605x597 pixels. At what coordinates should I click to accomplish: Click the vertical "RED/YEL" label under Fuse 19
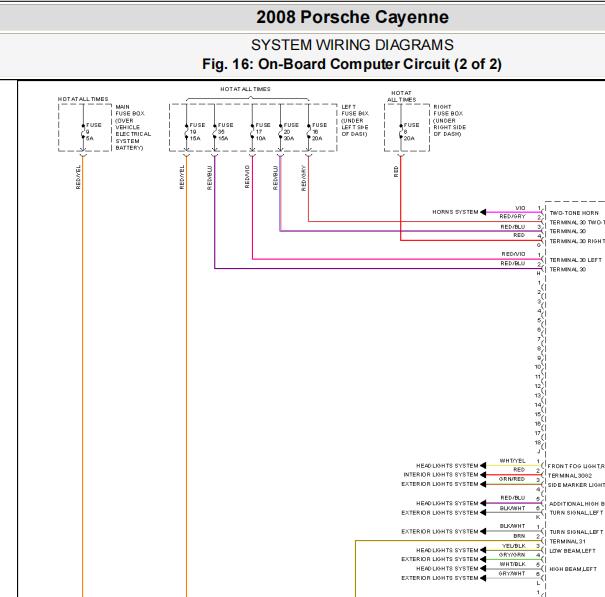[x=182, y=177]
